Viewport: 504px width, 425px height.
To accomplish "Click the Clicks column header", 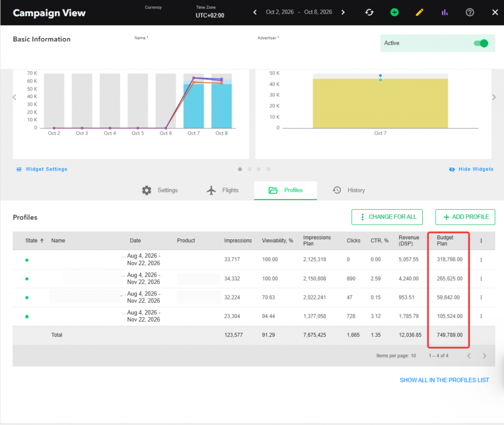I will coord(353,241).
